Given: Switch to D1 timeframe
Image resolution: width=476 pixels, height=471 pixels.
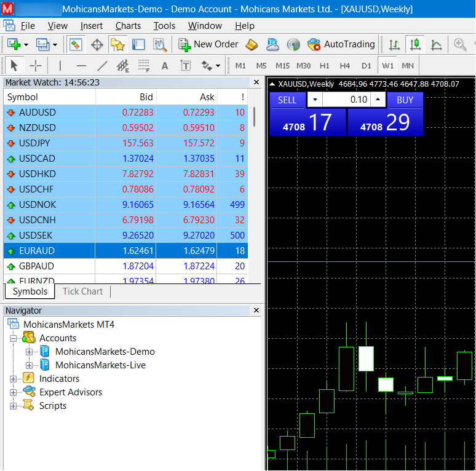Looking at the screenshot, I should [366, 66].
